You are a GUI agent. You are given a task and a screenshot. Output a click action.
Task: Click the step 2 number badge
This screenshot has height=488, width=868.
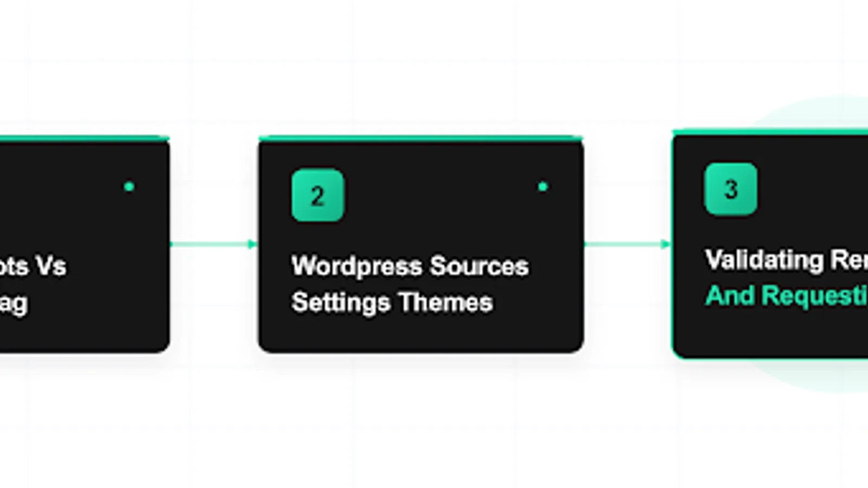tap(317, 195)
